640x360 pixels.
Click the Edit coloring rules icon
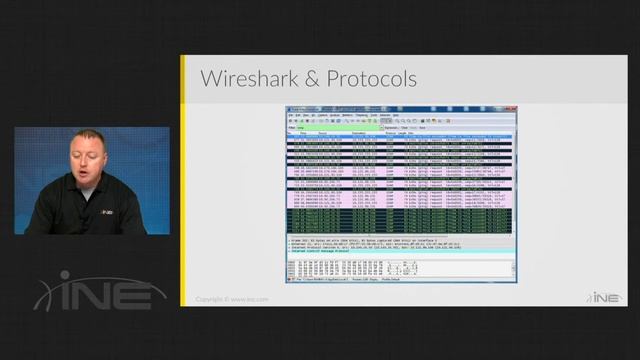point(433,121)
